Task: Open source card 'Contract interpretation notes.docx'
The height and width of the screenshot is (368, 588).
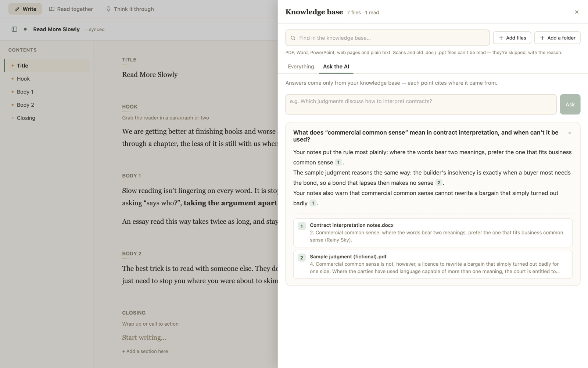Action: 433,233
